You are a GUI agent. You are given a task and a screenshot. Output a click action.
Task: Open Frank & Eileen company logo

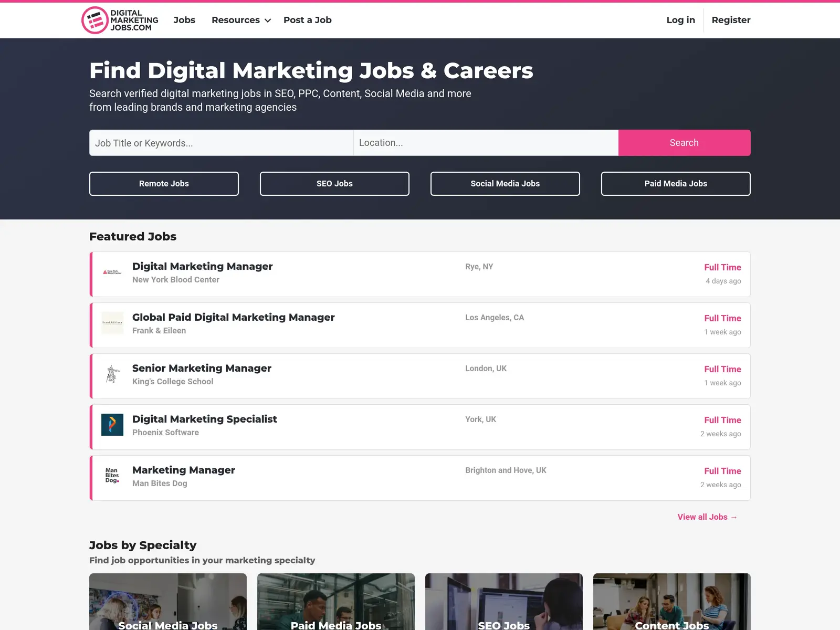click(x=112, y=323)
